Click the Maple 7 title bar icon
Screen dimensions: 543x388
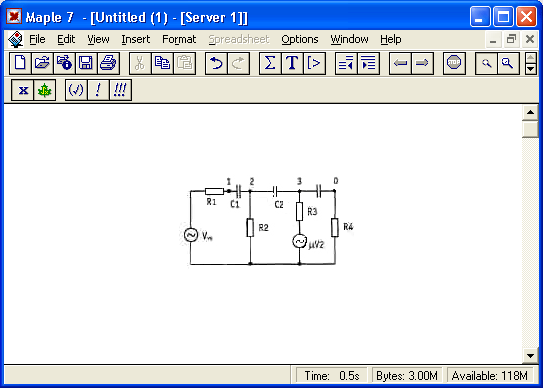coord(14,16)
